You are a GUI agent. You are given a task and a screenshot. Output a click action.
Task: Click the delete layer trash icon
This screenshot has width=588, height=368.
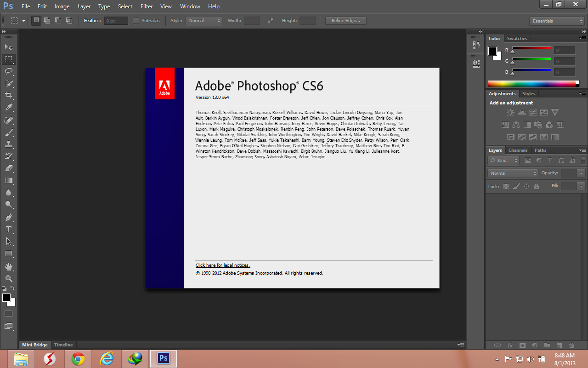571,345
